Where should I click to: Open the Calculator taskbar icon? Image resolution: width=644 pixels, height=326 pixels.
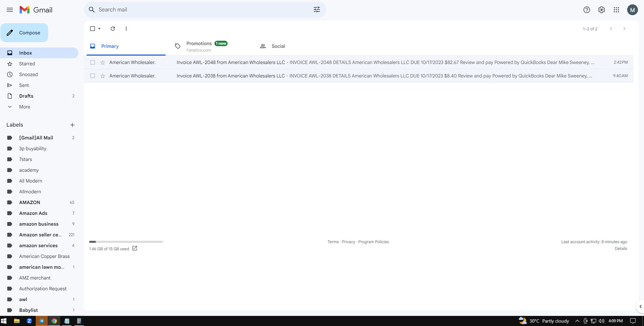(79, 321)
